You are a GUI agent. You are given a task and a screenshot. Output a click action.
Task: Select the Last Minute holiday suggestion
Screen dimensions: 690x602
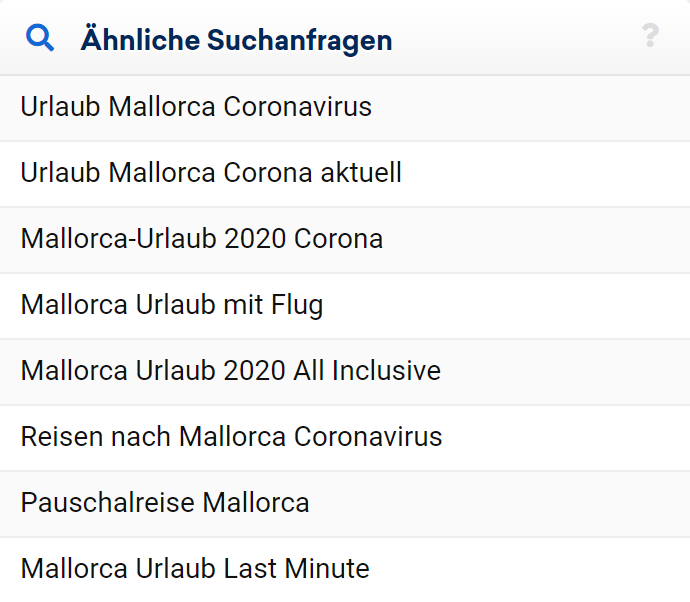tap(195, 569)
